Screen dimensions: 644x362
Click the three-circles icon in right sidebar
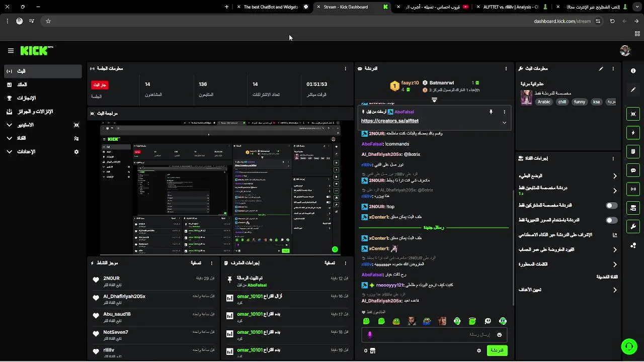[x=633, y=245]
